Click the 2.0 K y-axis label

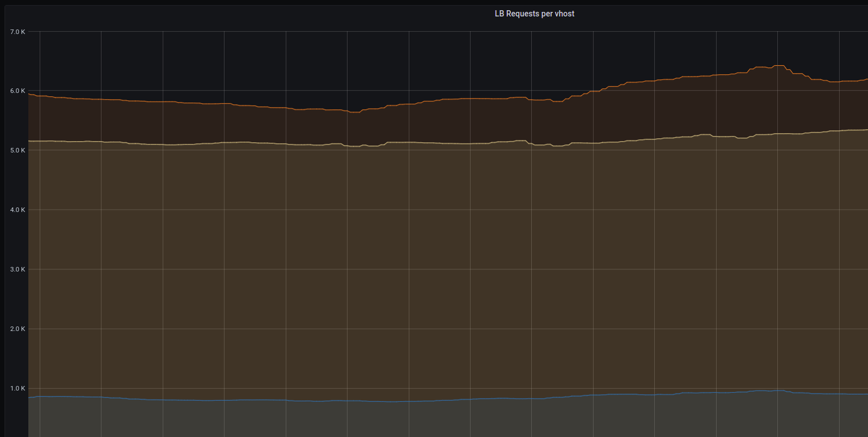tap(18, 329)
